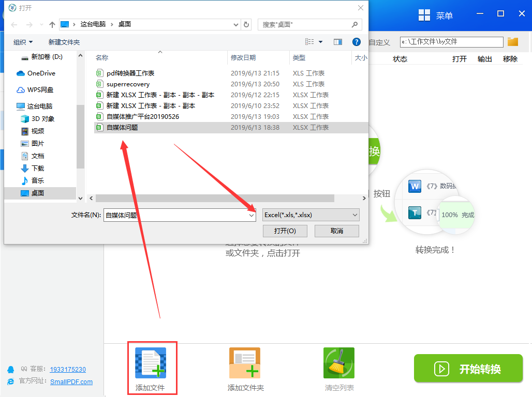Viewport: 532px width, 397px height.
Task: Go up one directory level
Action: [x=52, y=24]
